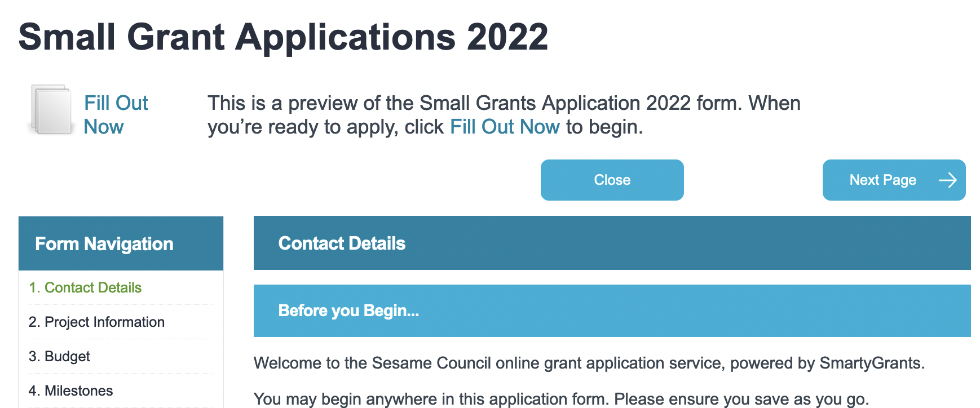Close the form preview with the Close button
The width and height of the screenshot is (980, 408).
[612, 180]
